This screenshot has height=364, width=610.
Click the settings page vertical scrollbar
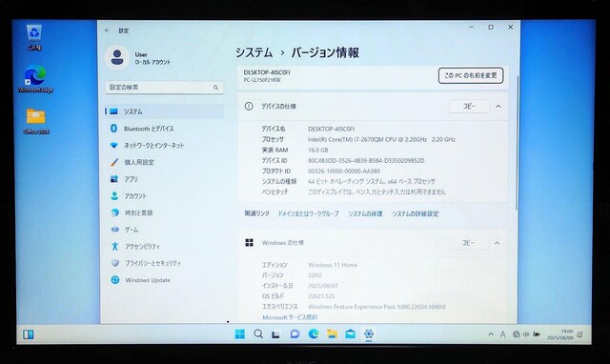tap(518, 143)
